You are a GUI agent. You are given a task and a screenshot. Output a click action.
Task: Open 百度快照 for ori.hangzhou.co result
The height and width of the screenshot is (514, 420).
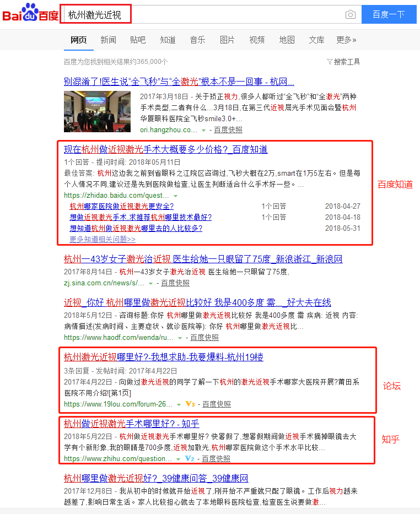[228, 130]
